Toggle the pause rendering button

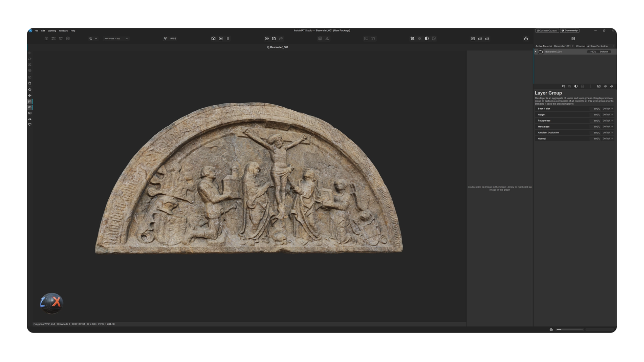click(x=228, y=39)
